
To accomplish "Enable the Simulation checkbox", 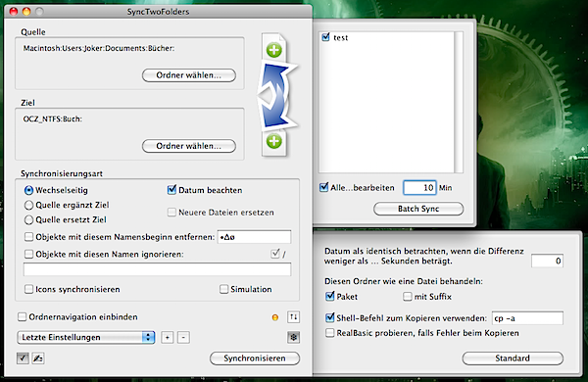I will (223, 289).
